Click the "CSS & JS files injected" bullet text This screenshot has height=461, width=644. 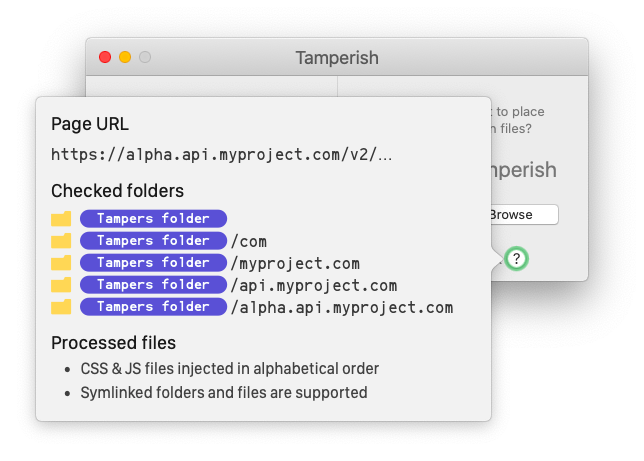click(x=229, y=368)
